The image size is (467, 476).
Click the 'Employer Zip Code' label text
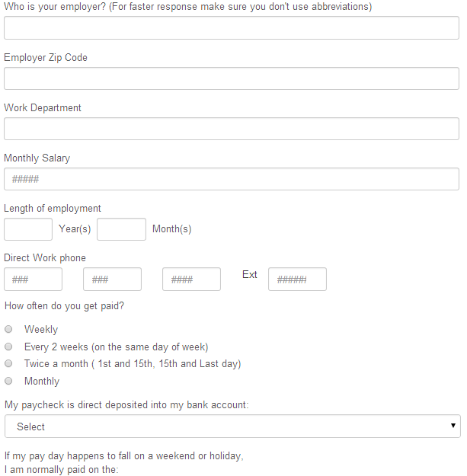click(46, 58)
